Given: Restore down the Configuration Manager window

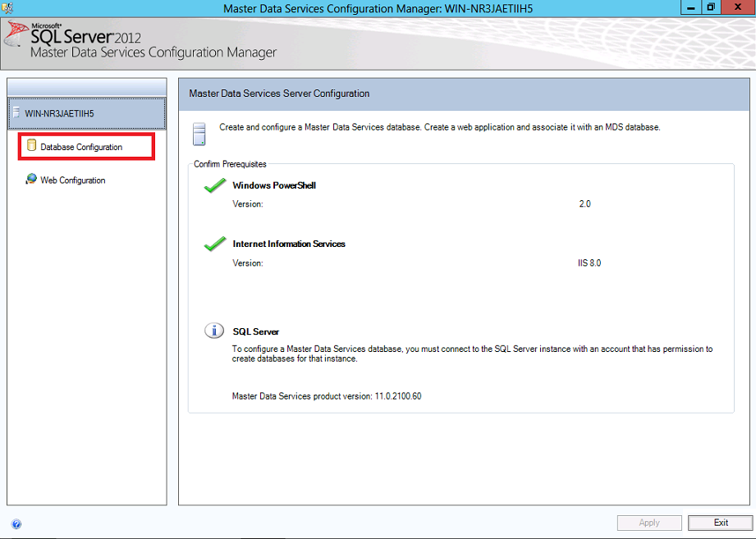Looking at the screenshot, I should pos(711,7).
